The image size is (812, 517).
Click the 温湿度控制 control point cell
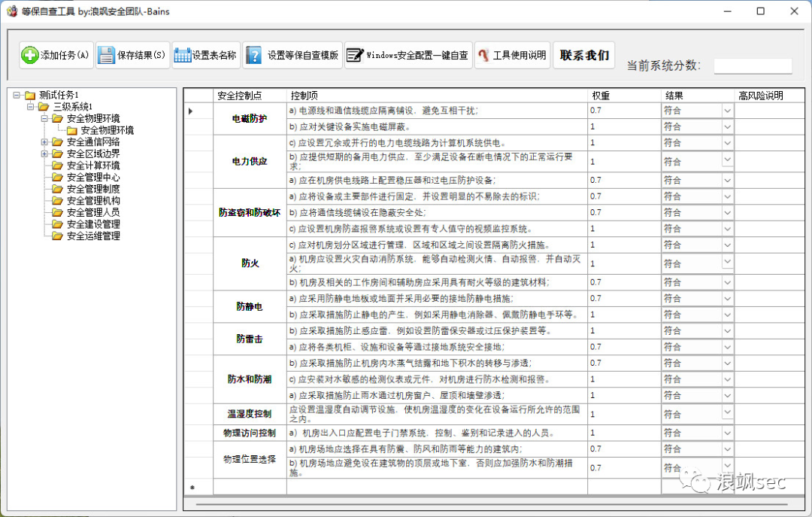[x=250, y=414]
